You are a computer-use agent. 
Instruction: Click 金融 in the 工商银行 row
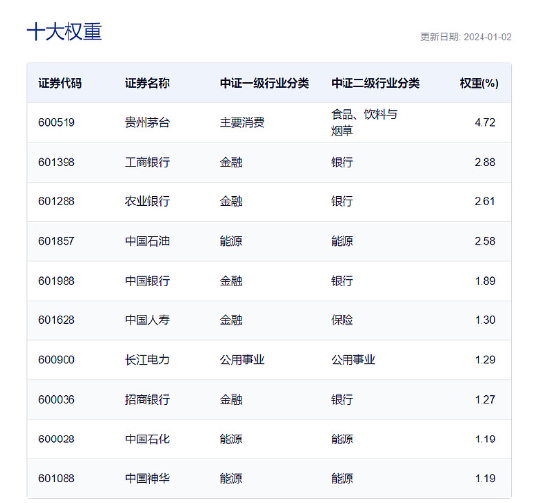(x=231, y=162)
